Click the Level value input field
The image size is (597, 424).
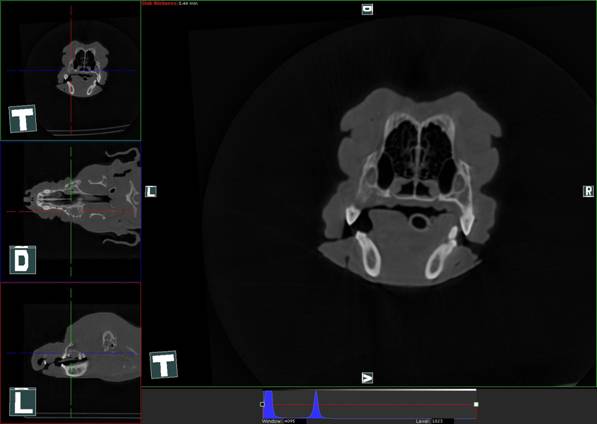coord(442,421)
